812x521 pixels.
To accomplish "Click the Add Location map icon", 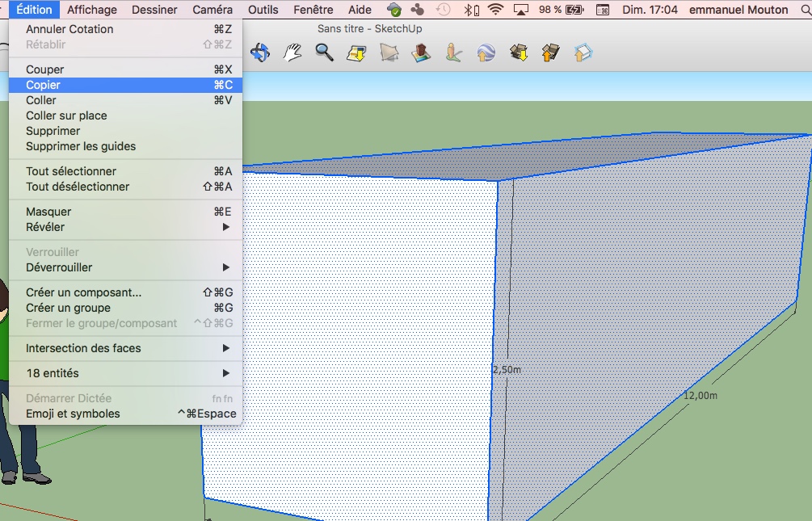I will [356, 53].
